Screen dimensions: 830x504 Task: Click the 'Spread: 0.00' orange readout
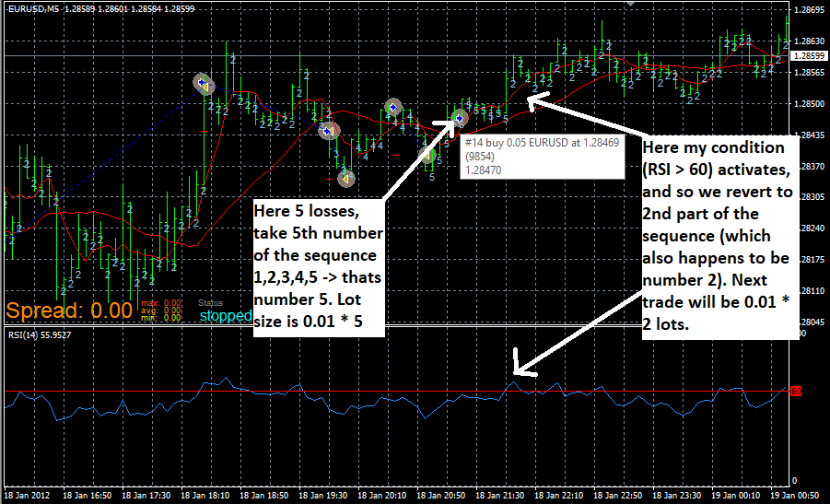(x=69, y=311)
